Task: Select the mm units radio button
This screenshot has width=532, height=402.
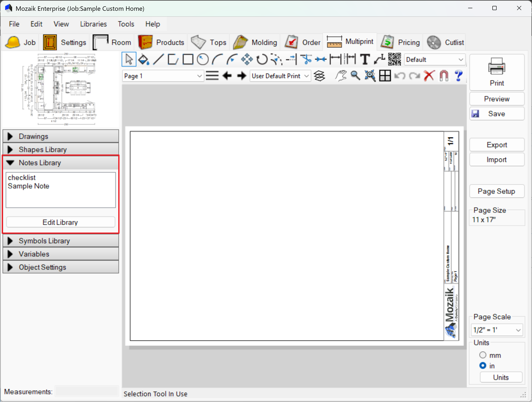Action: 482,355
